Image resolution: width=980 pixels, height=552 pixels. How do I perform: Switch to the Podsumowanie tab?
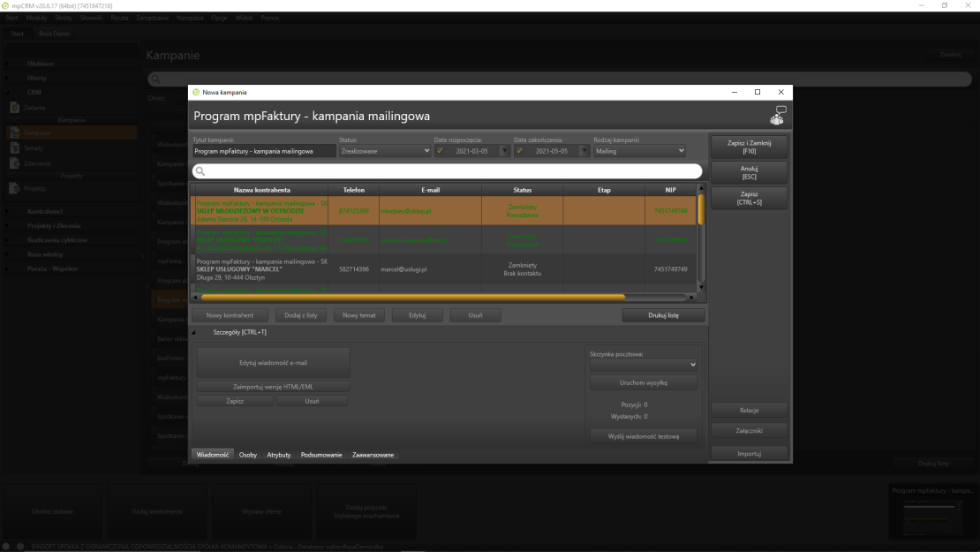coord(321,455)
